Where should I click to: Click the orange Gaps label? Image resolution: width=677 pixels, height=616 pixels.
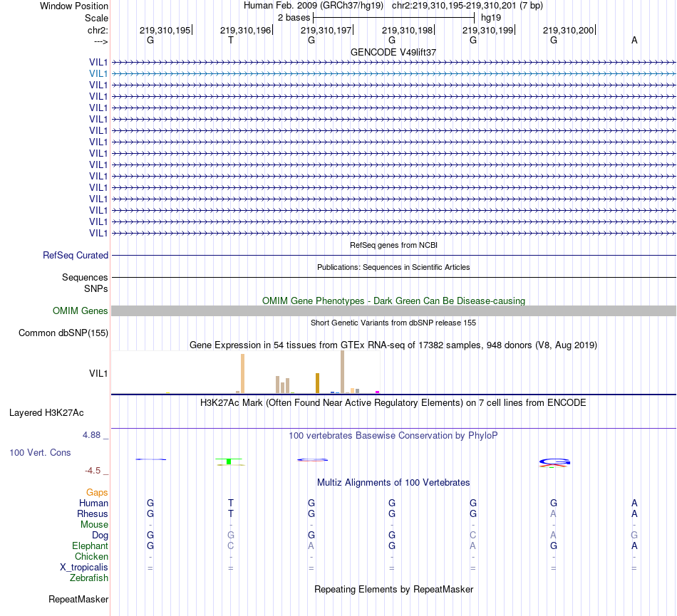(97, 493)
